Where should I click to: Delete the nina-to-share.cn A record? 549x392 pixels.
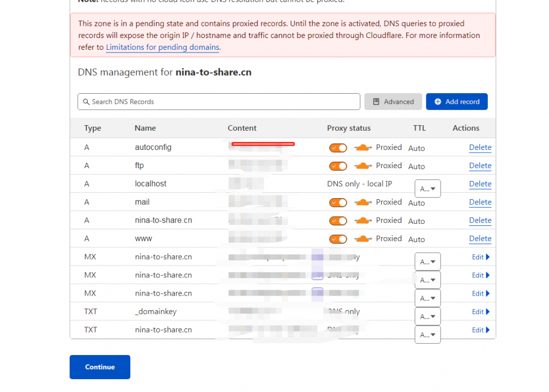point(480,220)
